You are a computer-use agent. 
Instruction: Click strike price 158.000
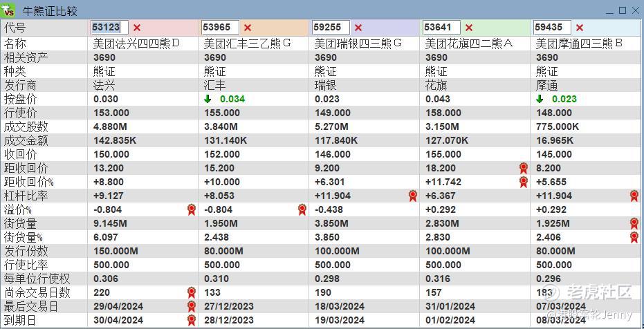(443, 113)
